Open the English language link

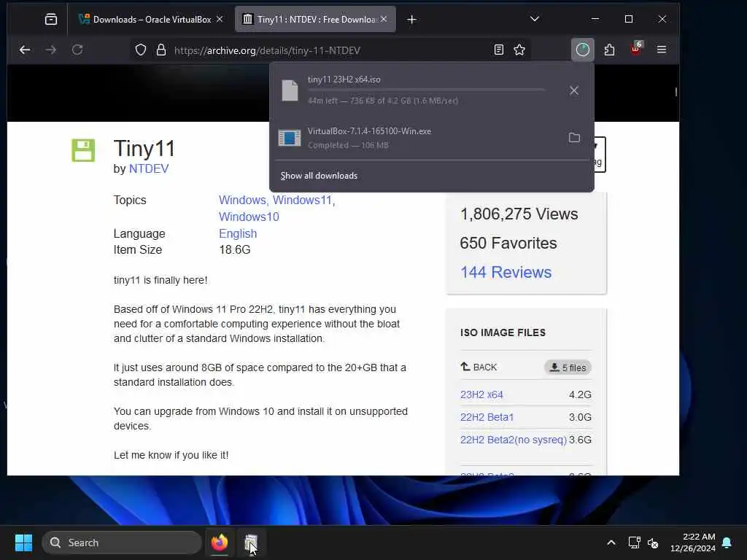click(x=238, y=233)
